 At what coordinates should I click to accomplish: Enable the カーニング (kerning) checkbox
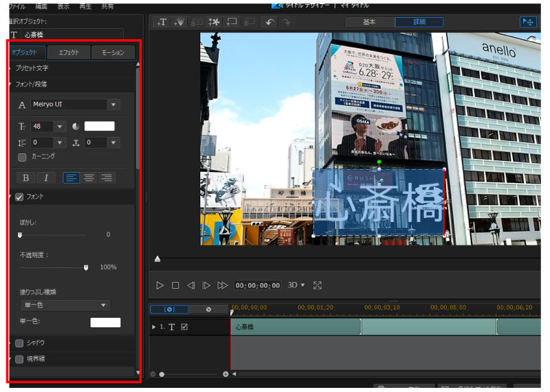coord(22,157)
